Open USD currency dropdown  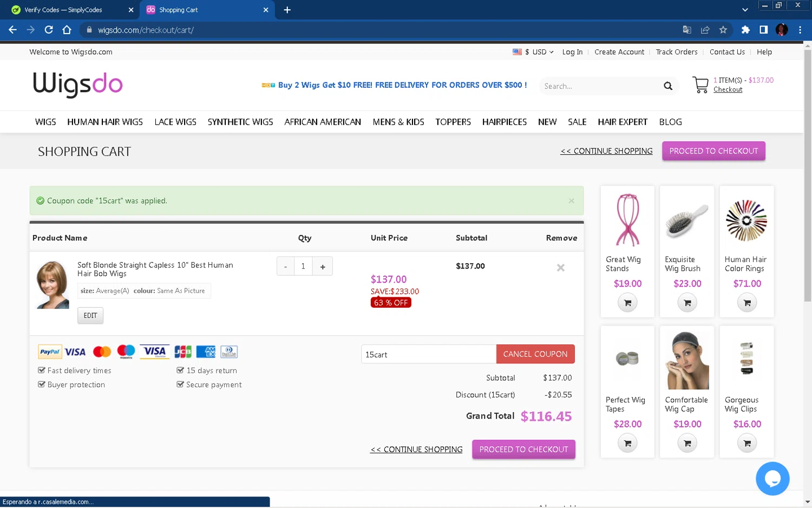[533, 52]
